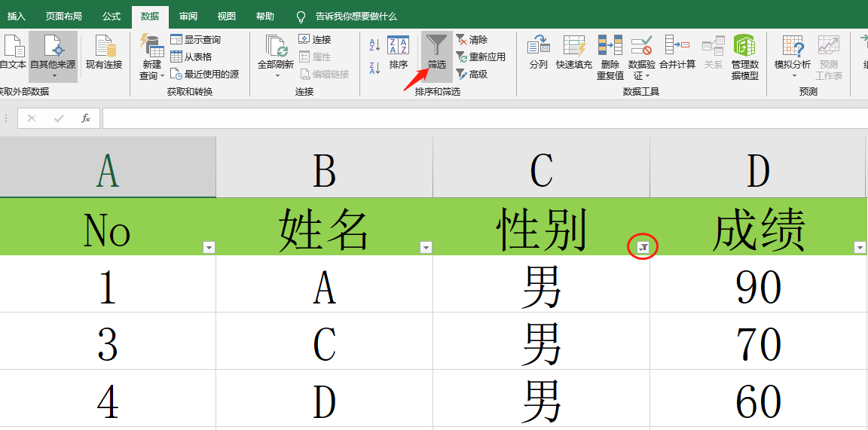Switch to the Insert tab

(17, 16)
